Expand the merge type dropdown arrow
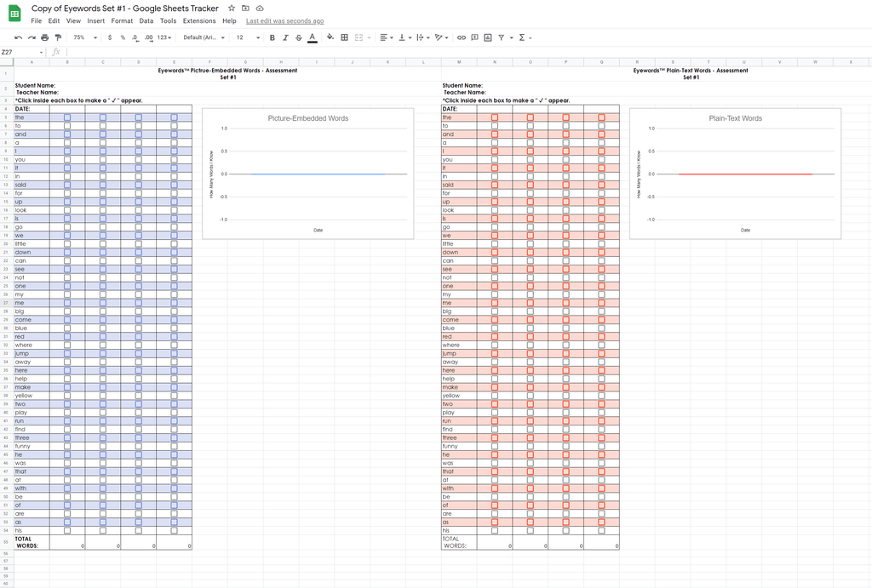872x588 pixels. coord(369,37)
